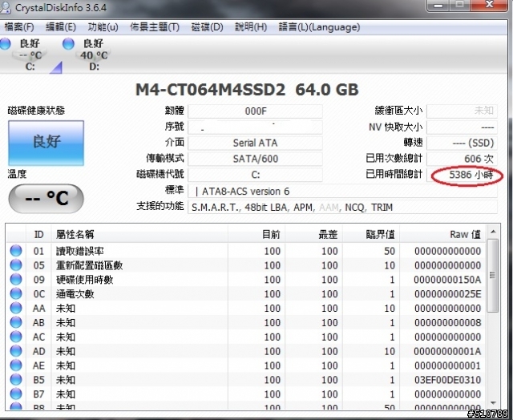Click the 臨界值 column header
This screenshot has height=420, width=513.
[371, 234]
